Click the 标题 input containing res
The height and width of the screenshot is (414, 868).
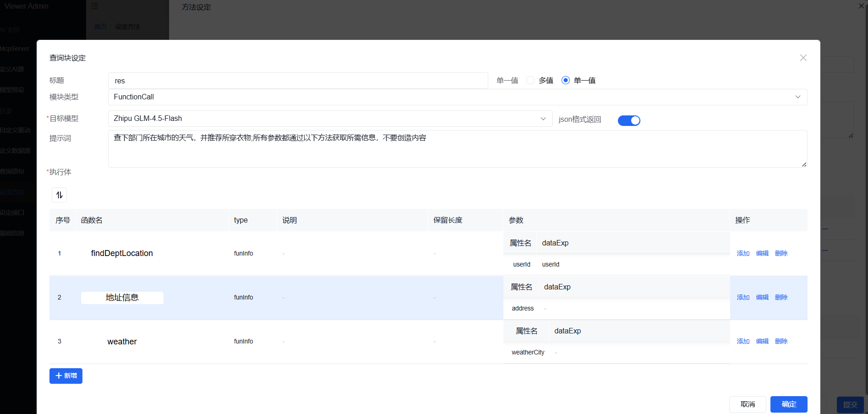pos(298,80)
